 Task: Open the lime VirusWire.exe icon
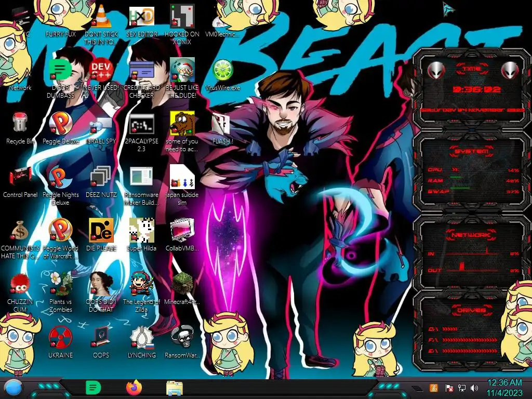[222, 70]
